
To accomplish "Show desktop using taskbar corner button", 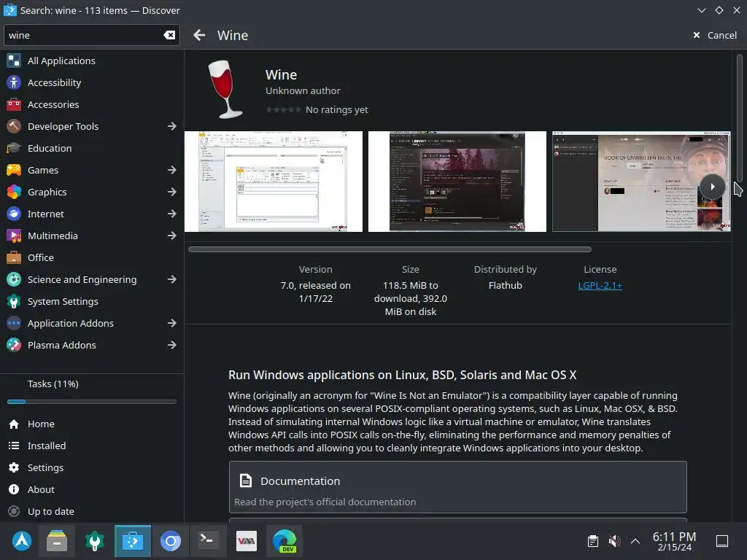I will click(722, 541).
